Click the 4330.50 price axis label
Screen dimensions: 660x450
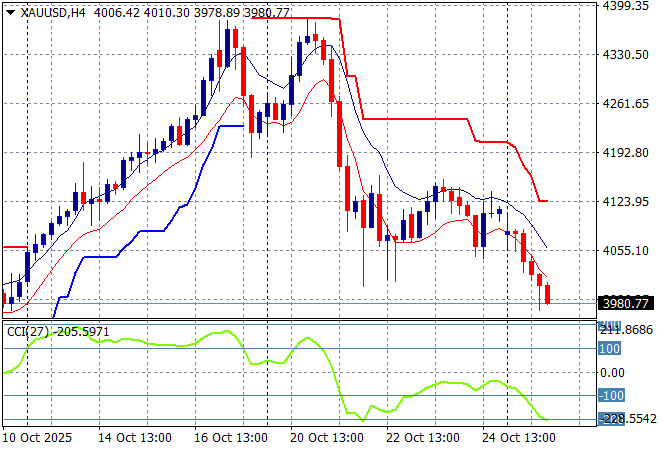[x=627, y=55]
